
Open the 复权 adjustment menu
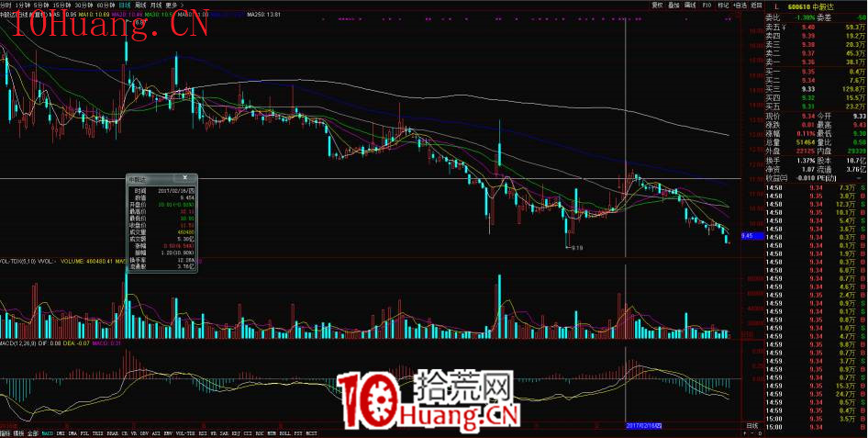click(657, 5)
